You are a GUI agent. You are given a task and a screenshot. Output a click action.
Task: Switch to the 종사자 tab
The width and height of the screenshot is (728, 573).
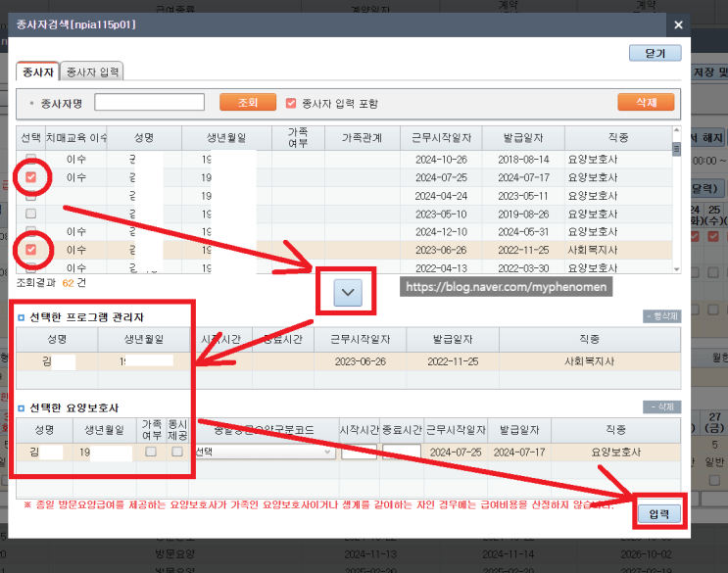(37, 72)
